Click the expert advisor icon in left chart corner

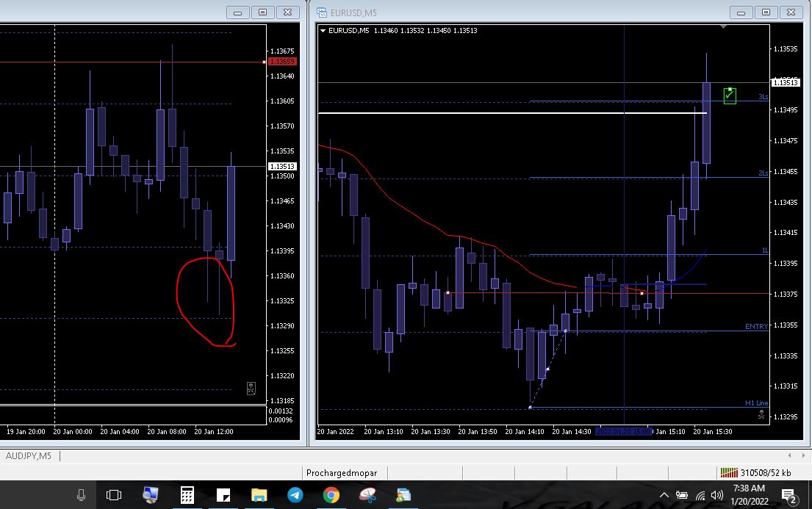[251, 389]
